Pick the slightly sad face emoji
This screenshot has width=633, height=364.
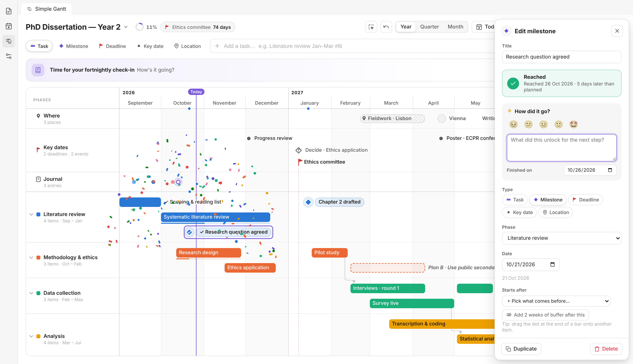528,124
